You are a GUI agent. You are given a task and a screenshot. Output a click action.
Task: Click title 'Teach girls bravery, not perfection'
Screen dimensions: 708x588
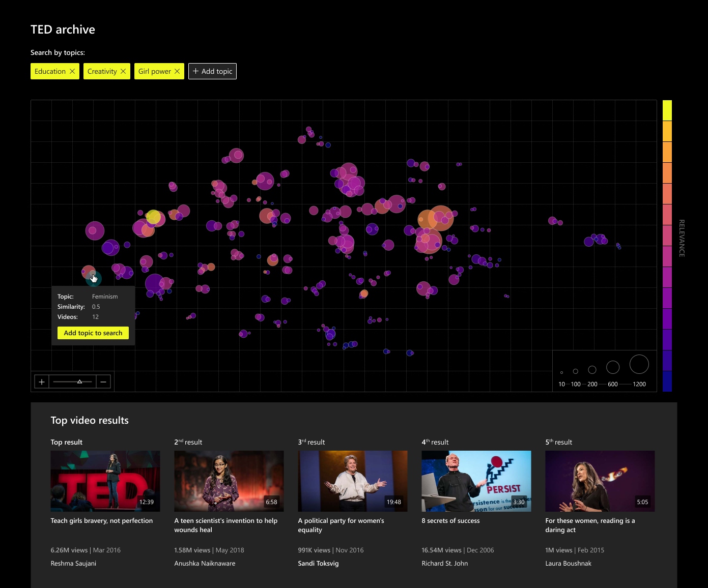point(102,521)
